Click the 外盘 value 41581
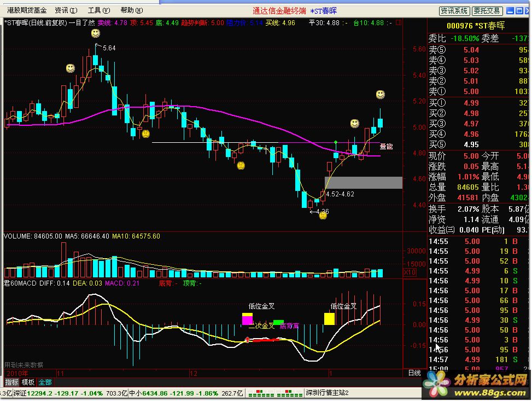This screenshot has width=532, height=401. [468, 197]
